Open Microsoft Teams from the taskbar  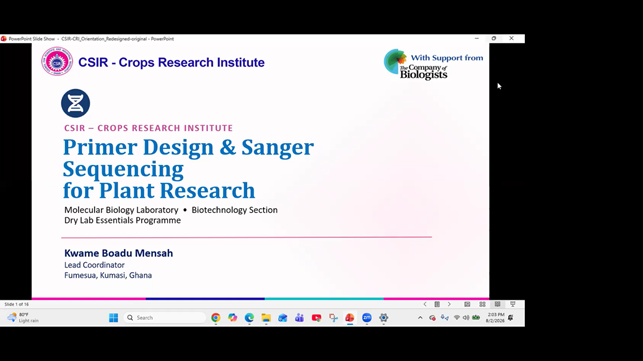pos(299,318)
